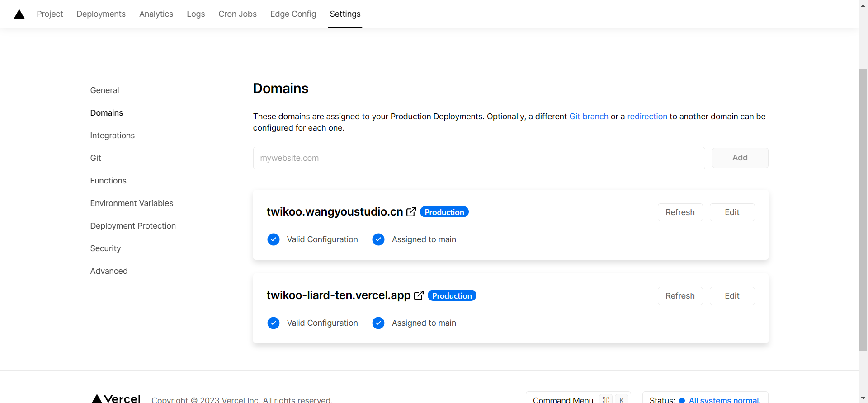The height and width of the screenshot is (403, 868).
Task: Click the page vertical scrollbar
Action: click(863, 210)
